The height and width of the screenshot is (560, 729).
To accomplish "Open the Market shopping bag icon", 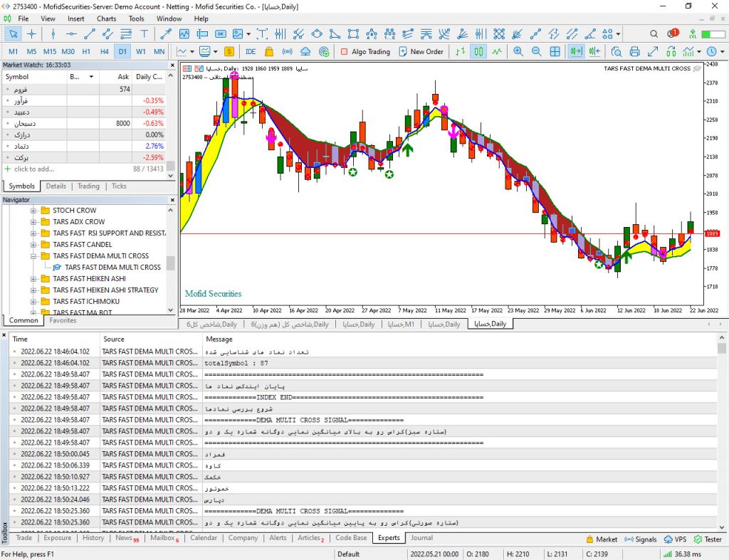I will pos(268,51).
